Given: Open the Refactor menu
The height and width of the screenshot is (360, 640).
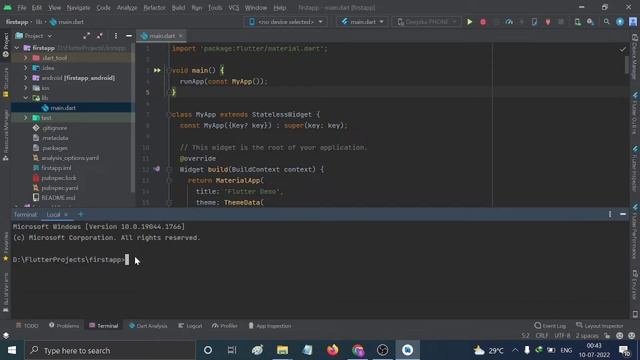Looking at the screenshot, I should 154,8.
